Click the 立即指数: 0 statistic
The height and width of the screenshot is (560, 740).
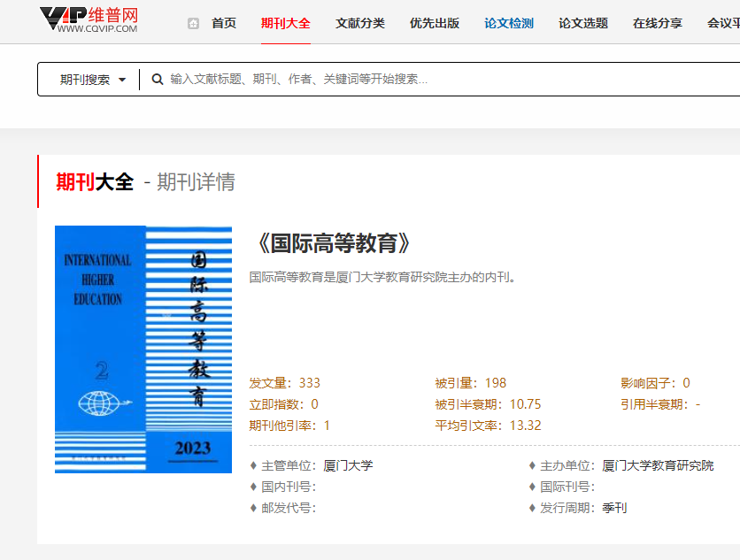[x=283, y=404]
